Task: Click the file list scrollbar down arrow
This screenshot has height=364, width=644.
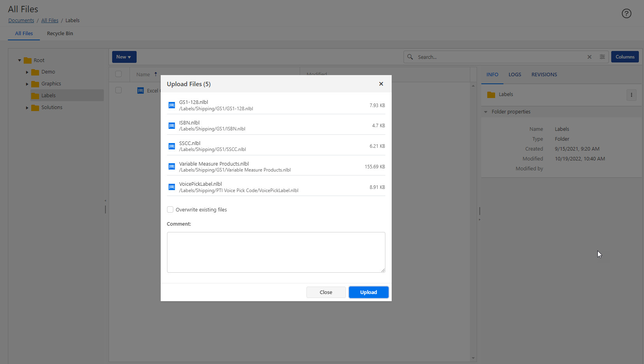Action: 473,358
